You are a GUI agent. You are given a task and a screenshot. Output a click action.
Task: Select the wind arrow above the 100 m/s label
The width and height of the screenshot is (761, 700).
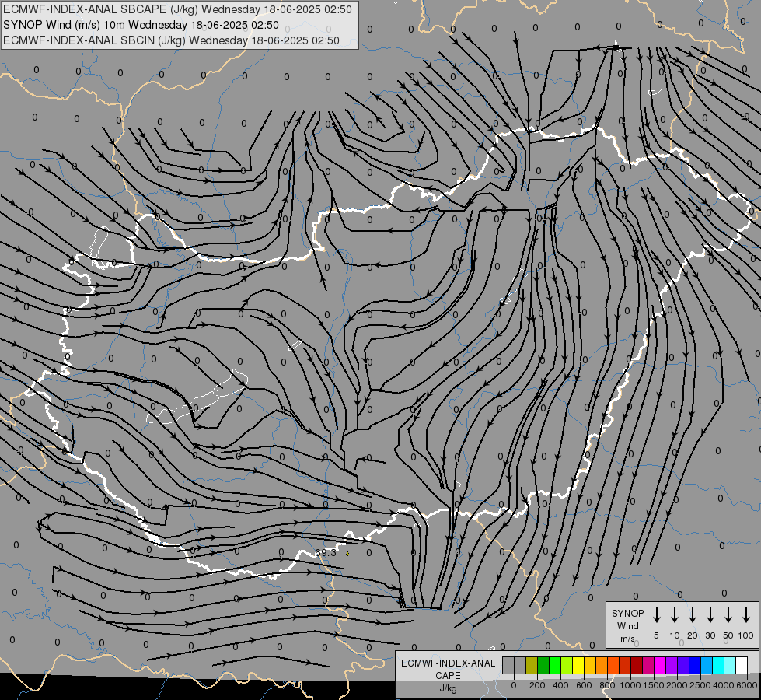tap(746, 615)
